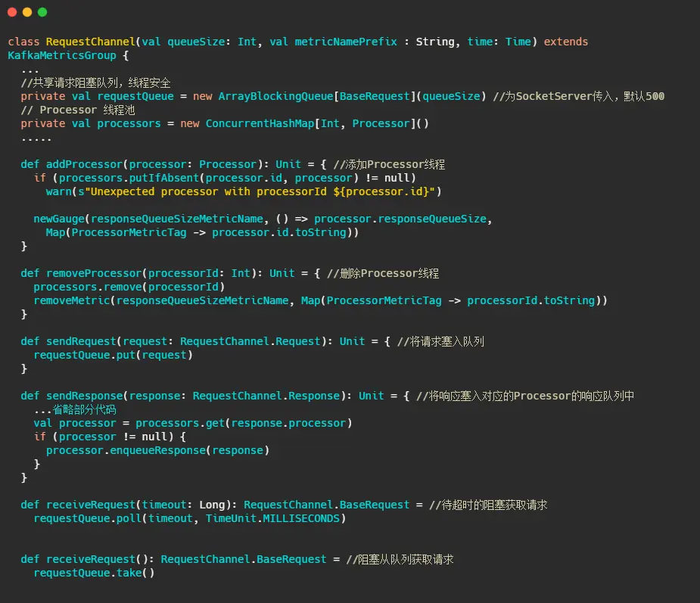Viewport: 700px width, 603px height.
Task: Click the 'metricNamePrefix' parameter name
Action: [346, 42]
